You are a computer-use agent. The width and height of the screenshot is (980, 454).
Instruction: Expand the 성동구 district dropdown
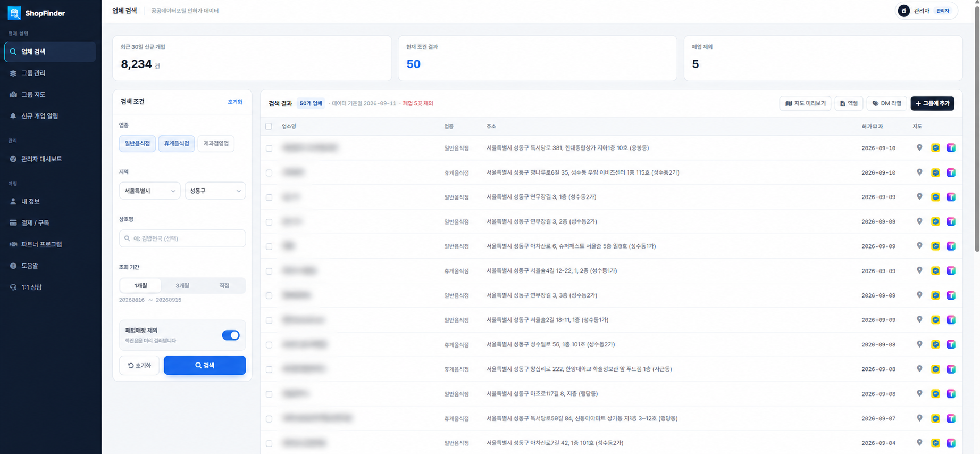215,191
